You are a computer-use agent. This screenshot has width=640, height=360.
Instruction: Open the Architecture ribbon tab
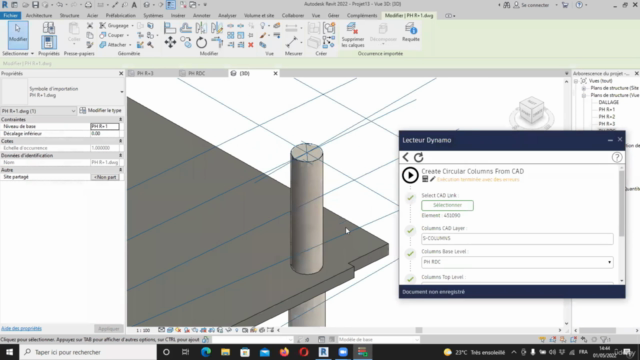point(39,16)
